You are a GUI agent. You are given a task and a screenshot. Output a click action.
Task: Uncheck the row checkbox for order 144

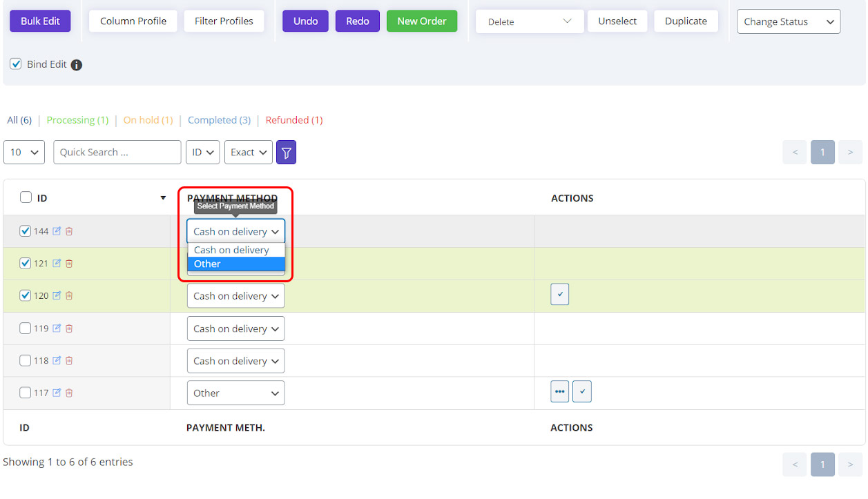pyautogui.click(x=26, y=231)
